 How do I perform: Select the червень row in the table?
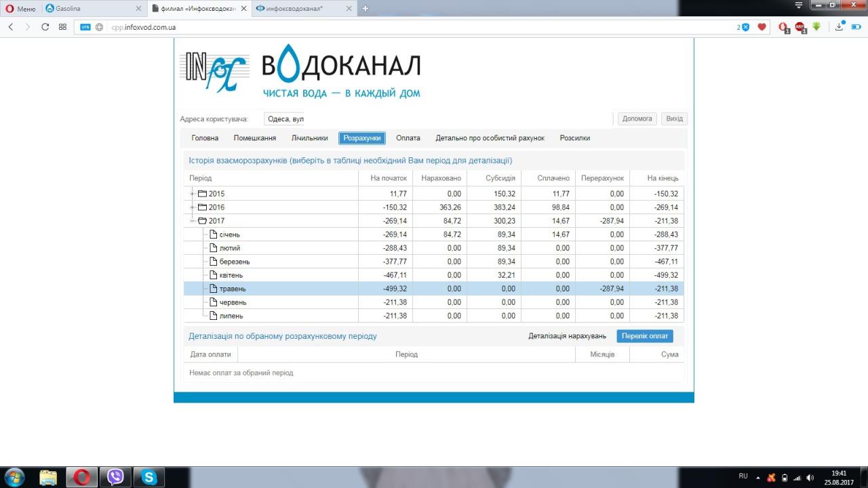[233, 302]
